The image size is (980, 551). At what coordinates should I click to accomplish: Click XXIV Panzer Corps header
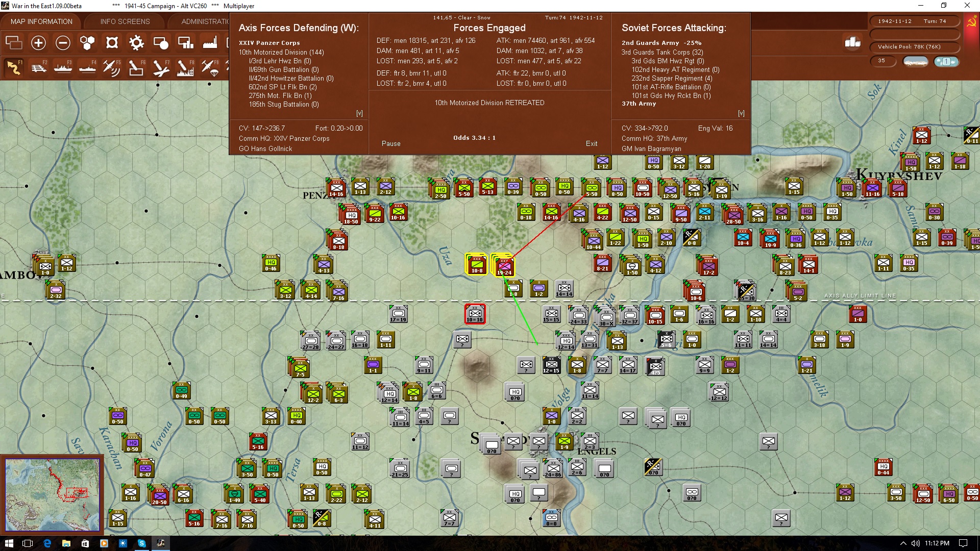[269, 43]
